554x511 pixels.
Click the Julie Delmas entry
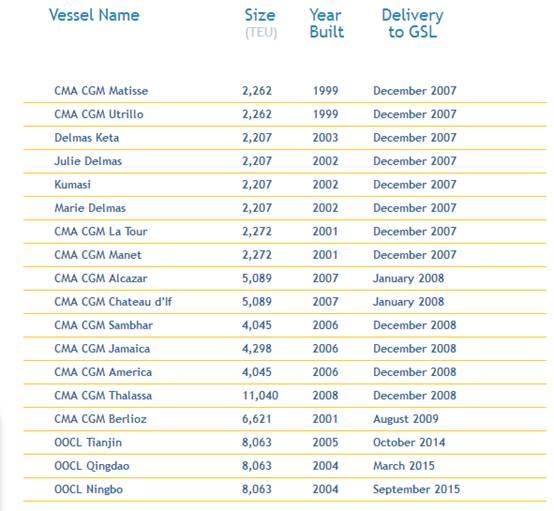click(88, 161)
